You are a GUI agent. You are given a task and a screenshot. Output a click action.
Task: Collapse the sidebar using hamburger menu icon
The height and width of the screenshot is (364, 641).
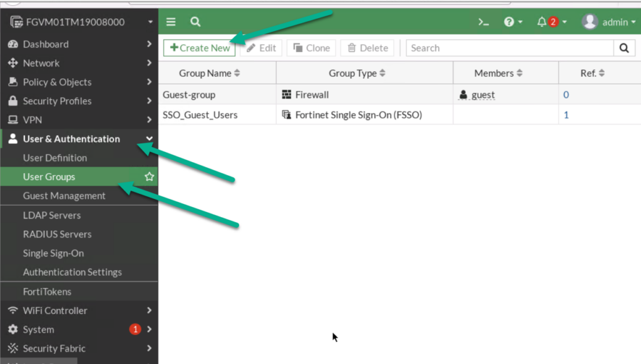click(x=170, y=21)
